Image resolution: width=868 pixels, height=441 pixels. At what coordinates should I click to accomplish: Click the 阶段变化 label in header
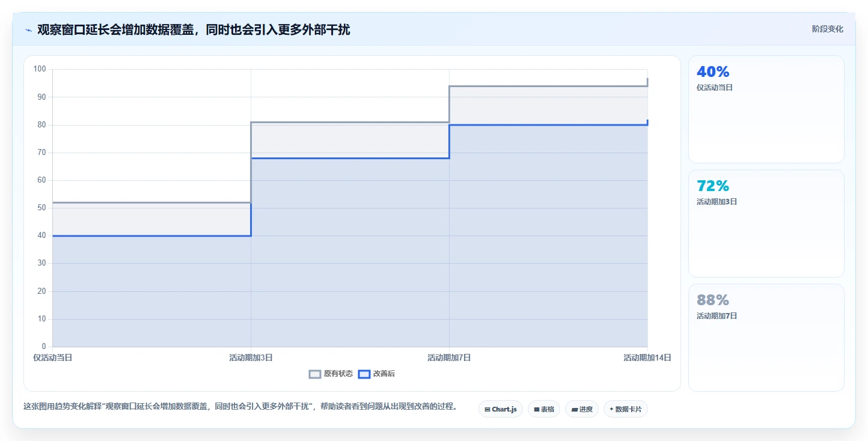[x=827, y=29]
